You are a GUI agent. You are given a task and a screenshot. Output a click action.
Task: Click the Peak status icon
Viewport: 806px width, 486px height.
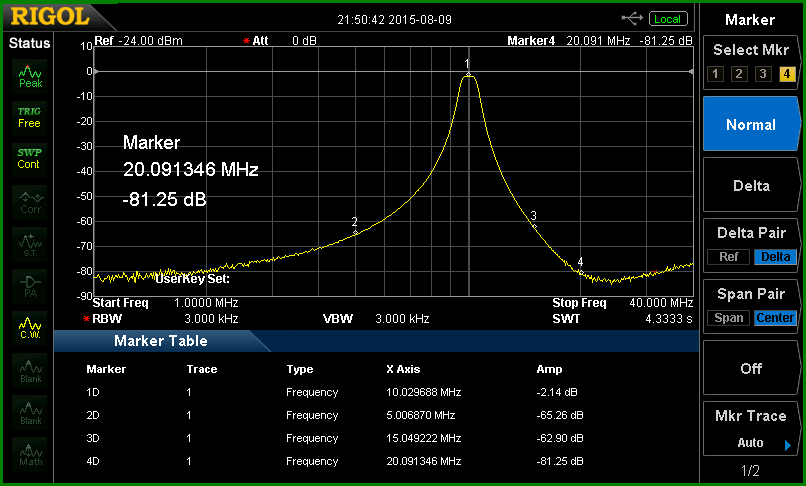click(x=30, y=76)
